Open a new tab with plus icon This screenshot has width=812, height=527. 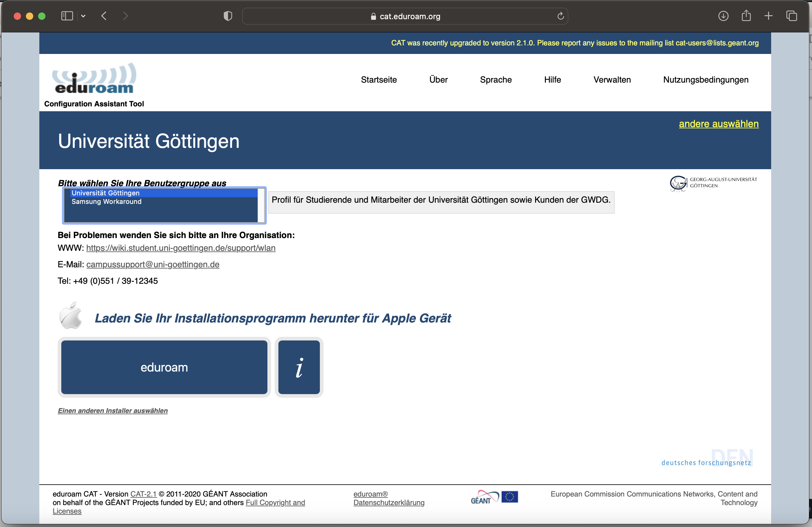tap(768, 16)
